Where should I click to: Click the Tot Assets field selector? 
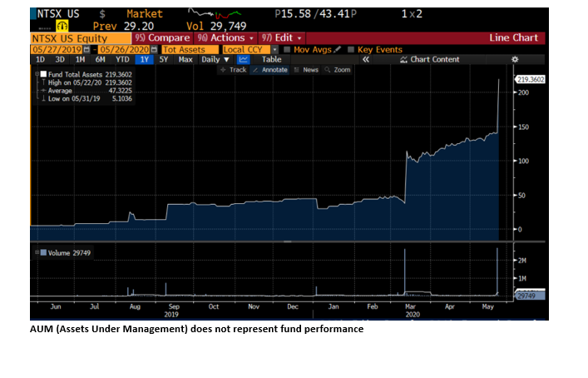190,50
